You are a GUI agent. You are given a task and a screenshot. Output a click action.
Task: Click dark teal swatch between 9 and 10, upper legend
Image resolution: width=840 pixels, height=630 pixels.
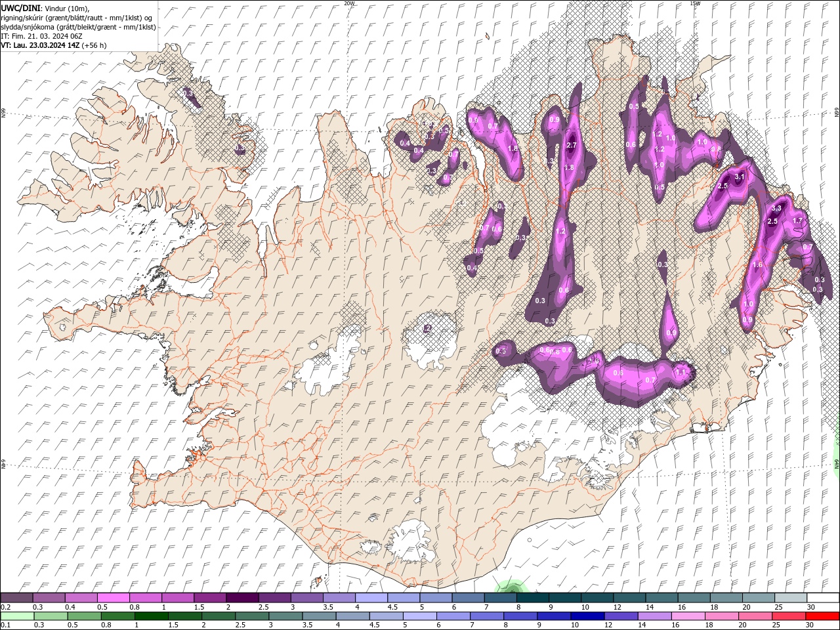564,597
